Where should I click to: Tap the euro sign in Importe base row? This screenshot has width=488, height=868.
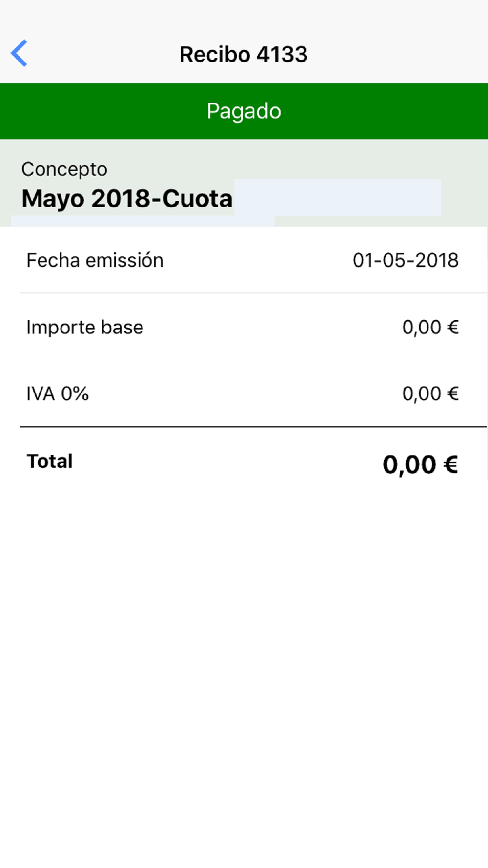[453, 327]
